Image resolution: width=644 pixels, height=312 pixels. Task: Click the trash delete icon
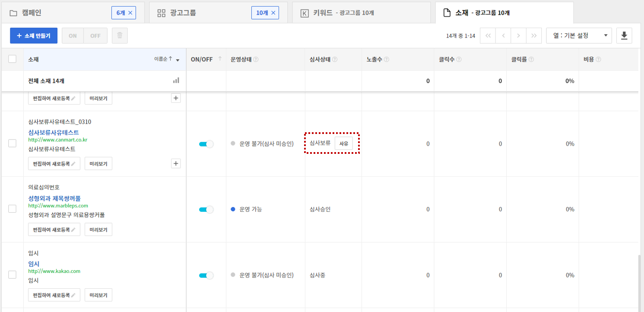click(x=120, y=36)
